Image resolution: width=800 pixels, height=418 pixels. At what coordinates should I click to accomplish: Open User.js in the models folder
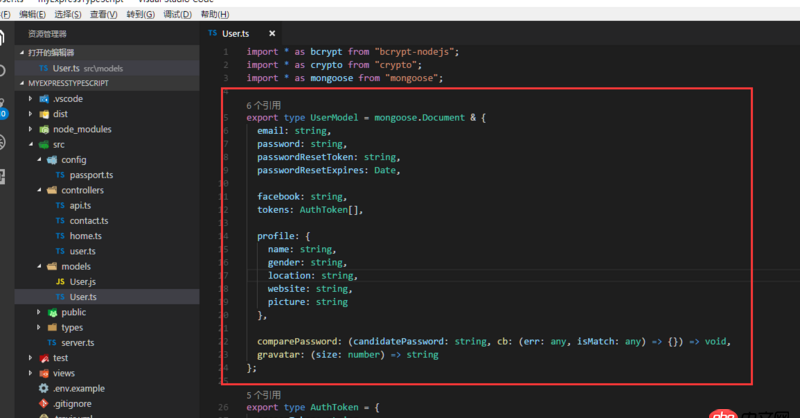point(83,282)
